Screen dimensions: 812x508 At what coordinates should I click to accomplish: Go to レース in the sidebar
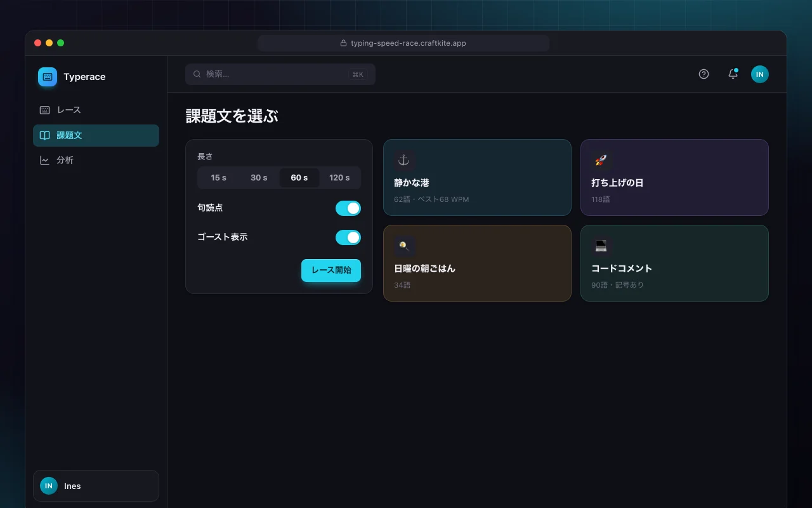click(x=96, y=110)
